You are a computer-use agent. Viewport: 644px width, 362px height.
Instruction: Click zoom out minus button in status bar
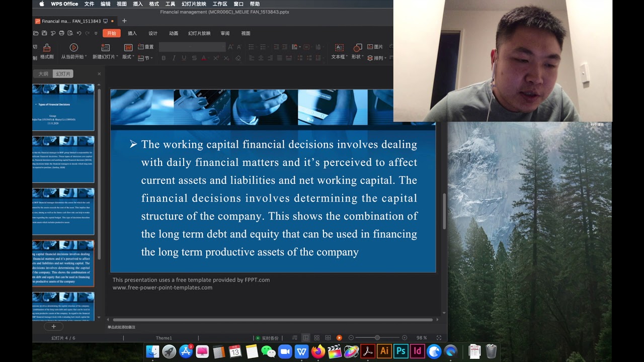[x=351, y=338]
